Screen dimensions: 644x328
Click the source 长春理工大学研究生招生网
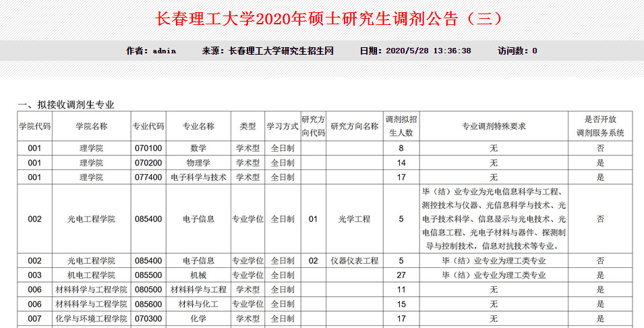tap(281, 51)
